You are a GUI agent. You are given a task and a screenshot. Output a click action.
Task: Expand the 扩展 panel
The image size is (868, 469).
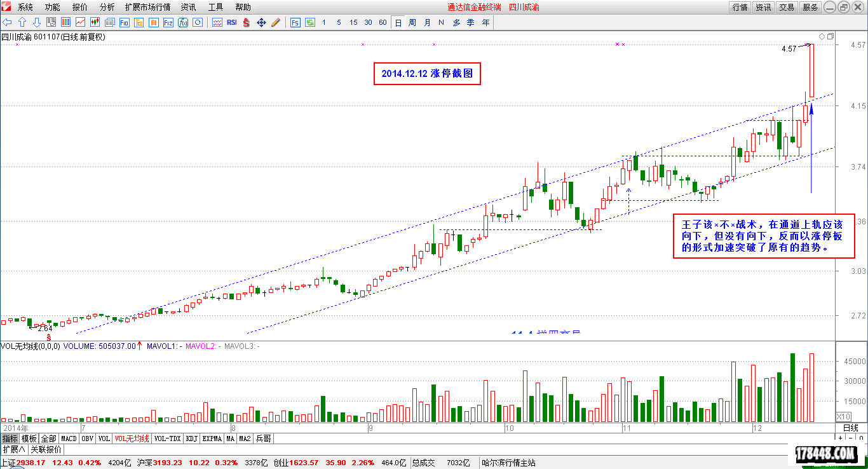click(x=13, y=449)
